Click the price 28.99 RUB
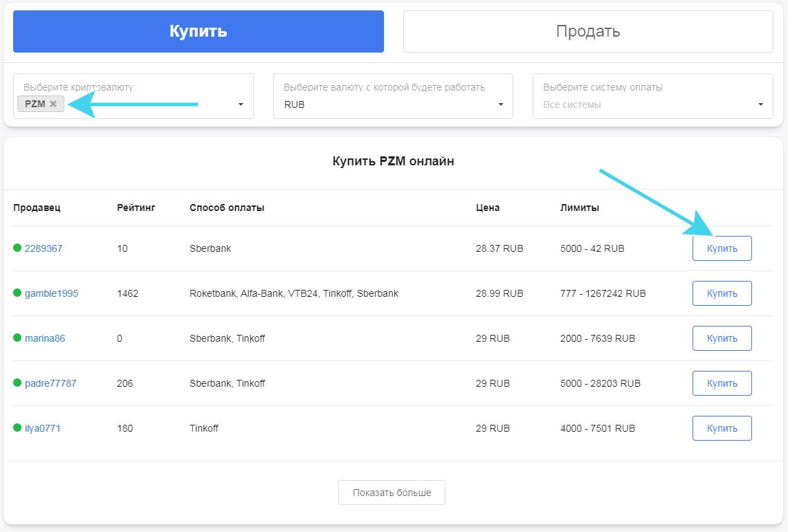Image resolution: width=788 pixels, height=532 pixels. tap(500, 293)
